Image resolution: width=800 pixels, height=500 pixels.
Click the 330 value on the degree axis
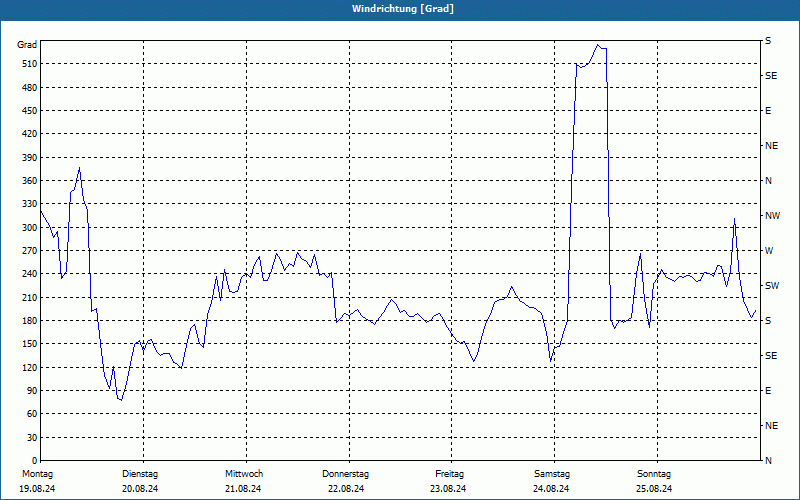(30, 204)
